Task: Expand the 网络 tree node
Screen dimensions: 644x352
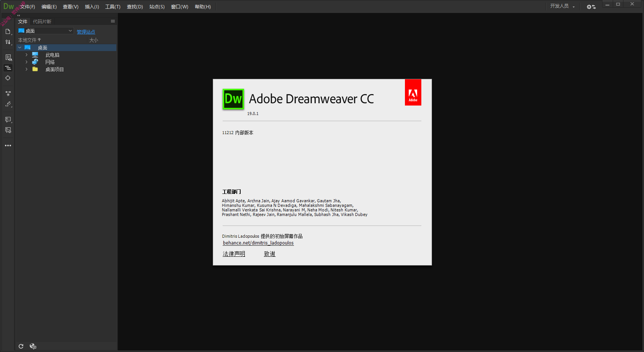Action: 26,62
